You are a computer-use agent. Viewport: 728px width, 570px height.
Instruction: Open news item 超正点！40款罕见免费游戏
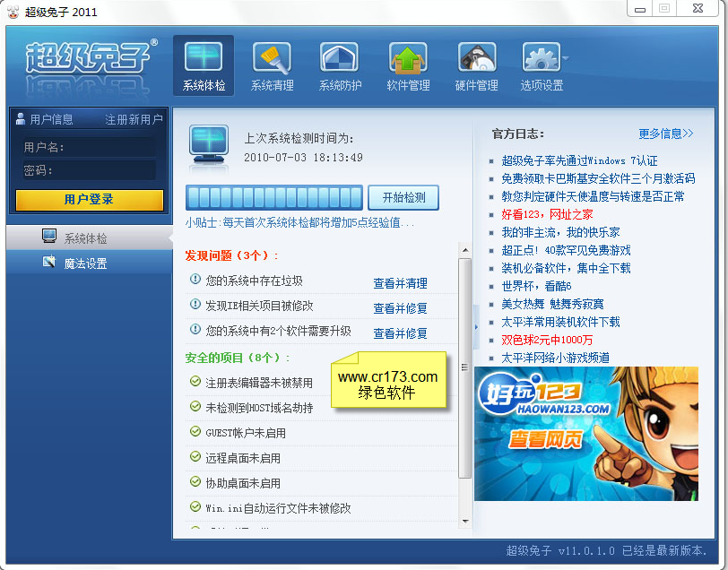(x=566, y=251)
